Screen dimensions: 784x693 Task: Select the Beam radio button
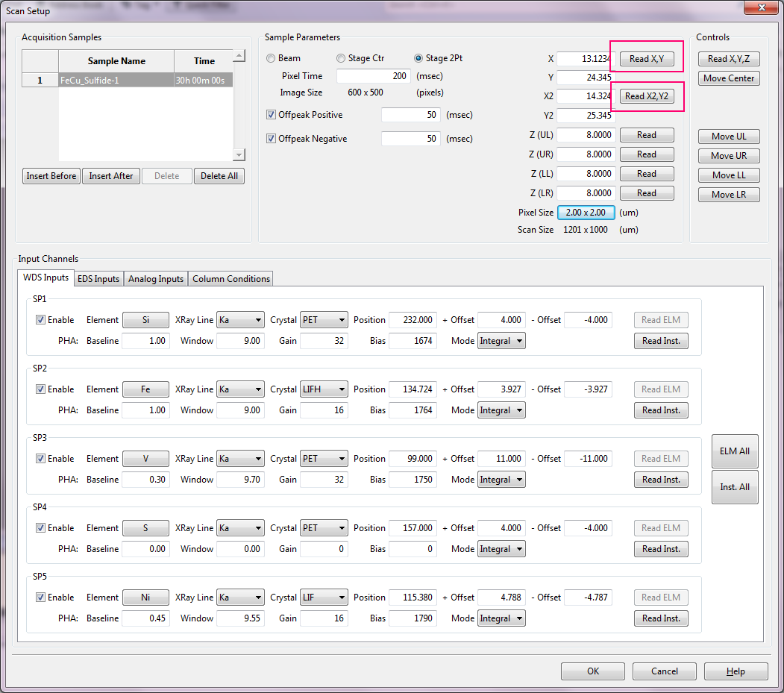pos(271,58)
